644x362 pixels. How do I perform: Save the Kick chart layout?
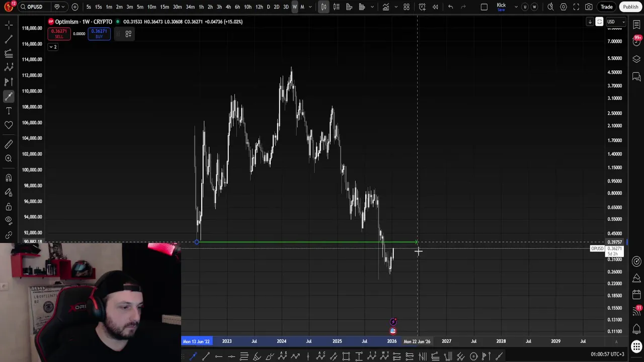point(501,7)
